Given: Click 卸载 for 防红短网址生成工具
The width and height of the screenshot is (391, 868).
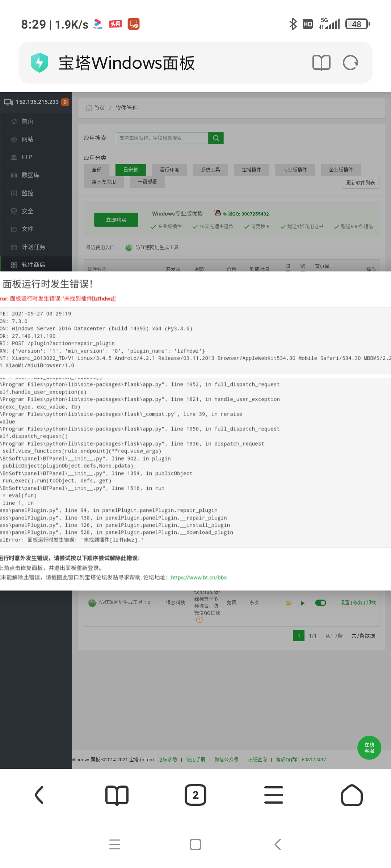Looking at the screenshot, I should [x=371, y=603].
